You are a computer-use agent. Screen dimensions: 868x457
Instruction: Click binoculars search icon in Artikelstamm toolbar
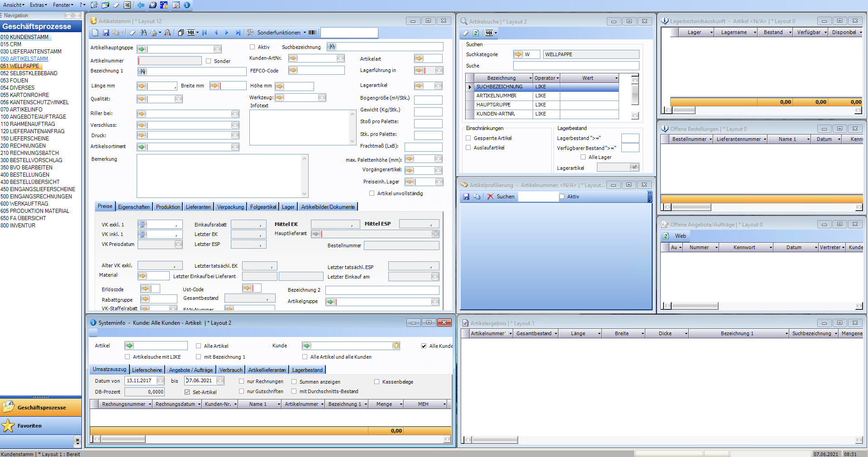(x=143, y=33)
